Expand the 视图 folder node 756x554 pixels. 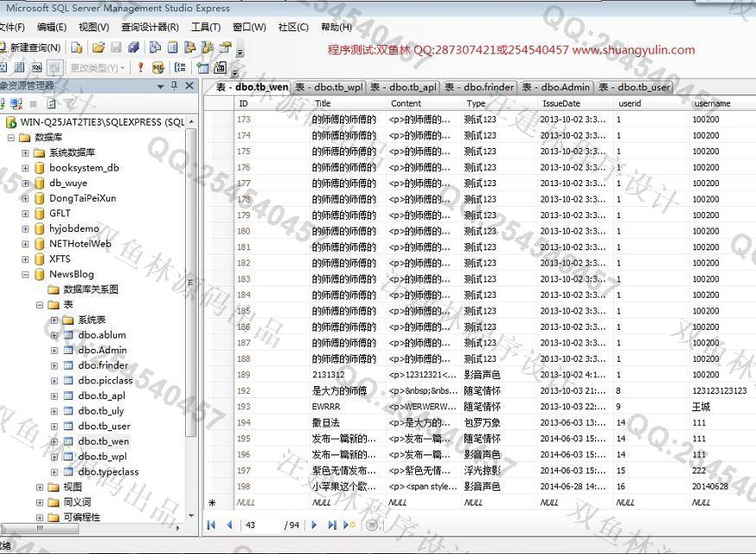40,487
